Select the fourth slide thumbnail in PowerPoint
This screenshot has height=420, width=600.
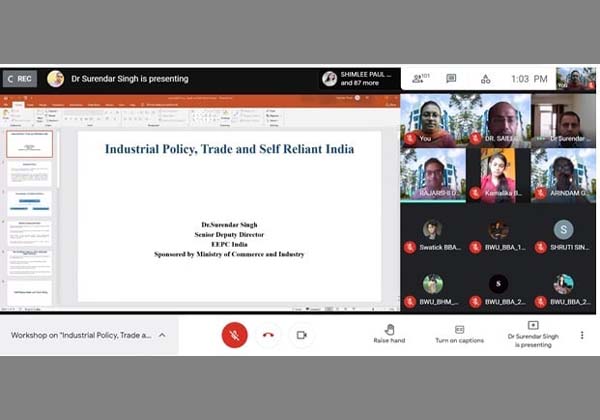29,233
